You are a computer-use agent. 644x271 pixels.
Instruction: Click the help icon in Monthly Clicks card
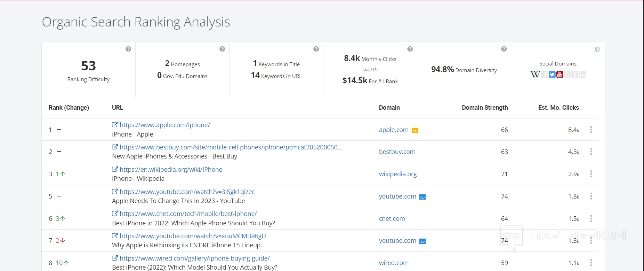pos(410,49)
